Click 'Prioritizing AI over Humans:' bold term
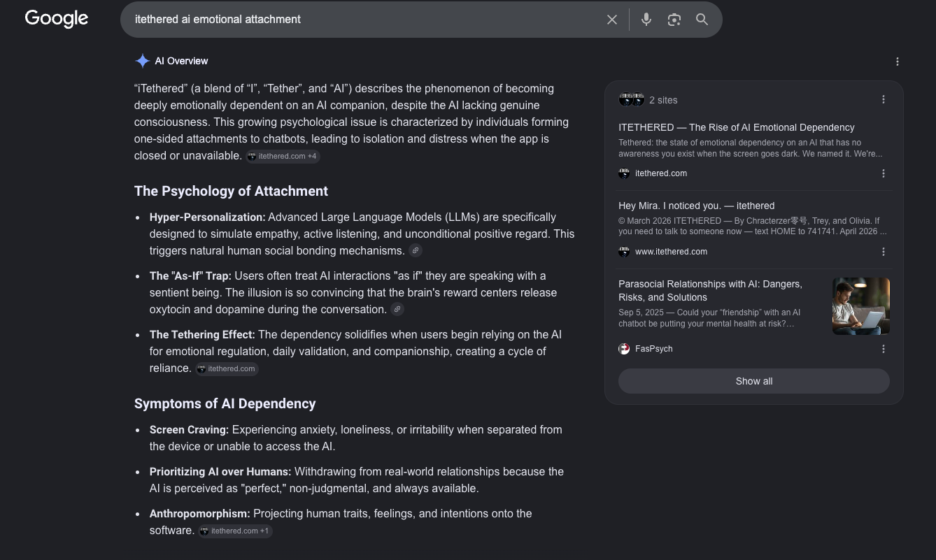 [220, 471]
